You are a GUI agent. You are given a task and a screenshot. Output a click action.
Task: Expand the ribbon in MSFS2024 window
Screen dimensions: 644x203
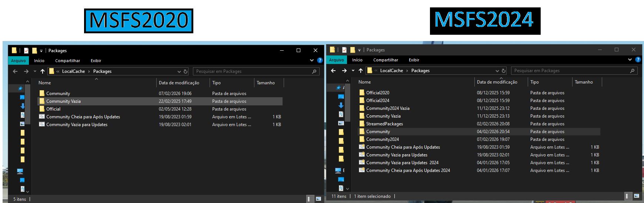(x=630, y=60)
